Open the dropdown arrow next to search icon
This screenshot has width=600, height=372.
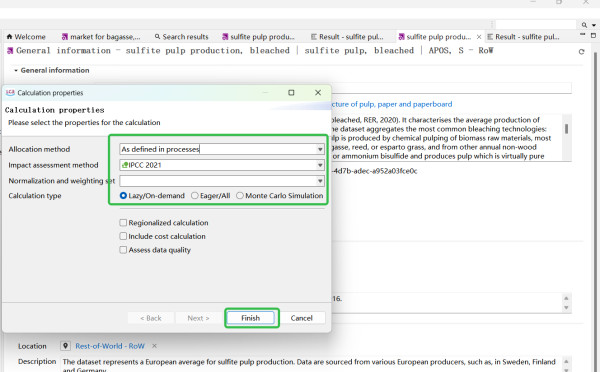(x=594, y=25)
